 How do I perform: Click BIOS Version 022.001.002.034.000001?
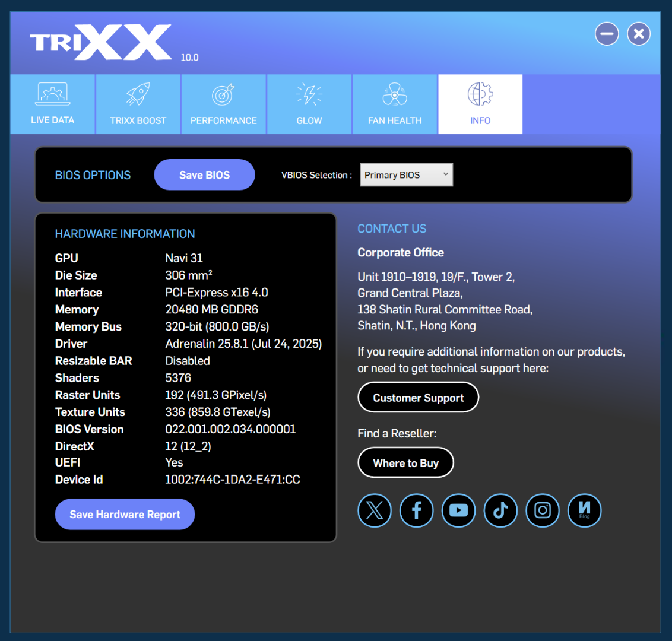[x=230, y=429]
